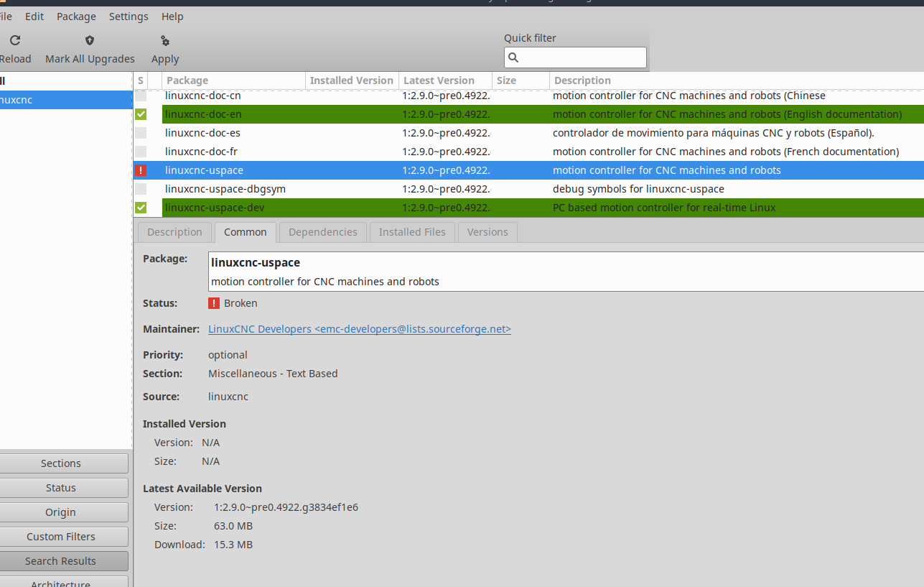This screenshot has width=924, height=587.
Task: Click the red Broken icon beside Status
Action: (x=214, y=303)
